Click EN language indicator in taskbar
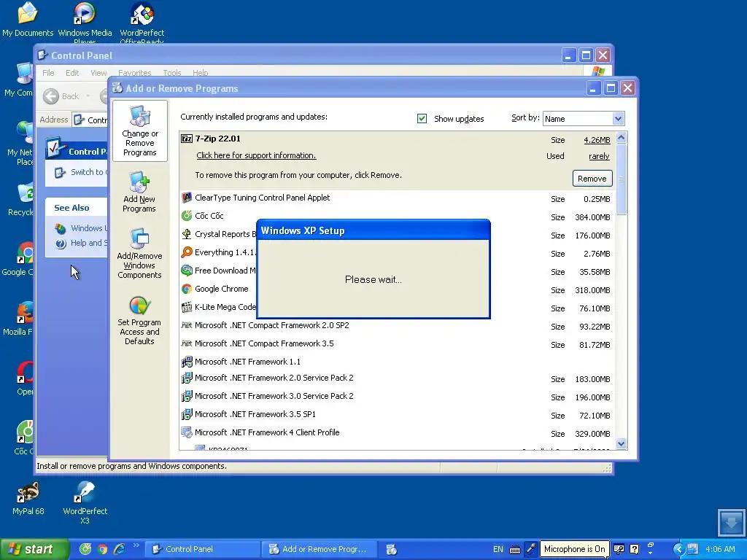This screenshot has width=747, height=560. 498,549
